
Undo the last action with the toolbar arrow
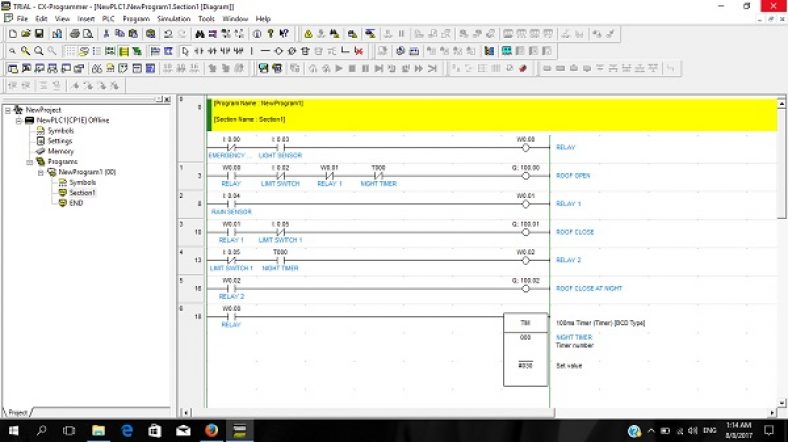tap(168, 34)
